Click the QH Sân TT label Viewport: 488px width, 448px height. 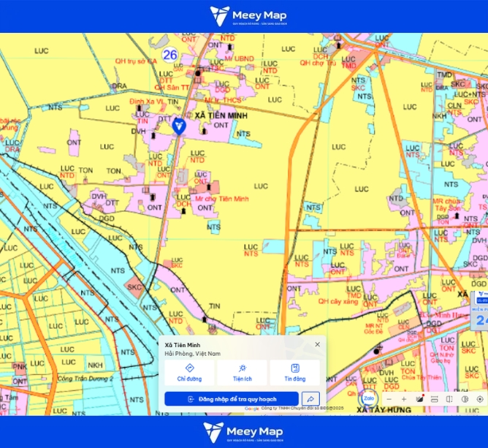pos(172,88)
